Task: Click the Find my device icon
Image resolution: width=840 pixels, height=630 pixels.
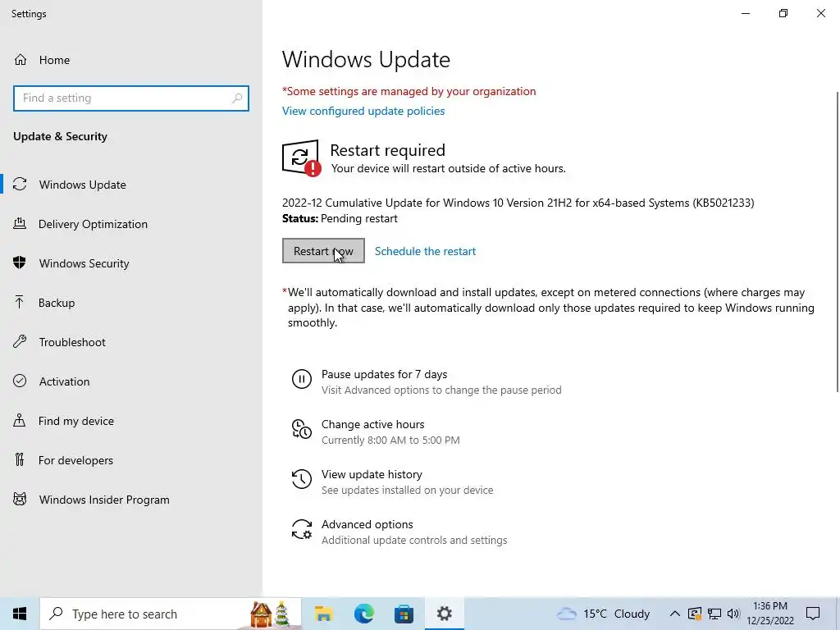Action: point(20,421)
